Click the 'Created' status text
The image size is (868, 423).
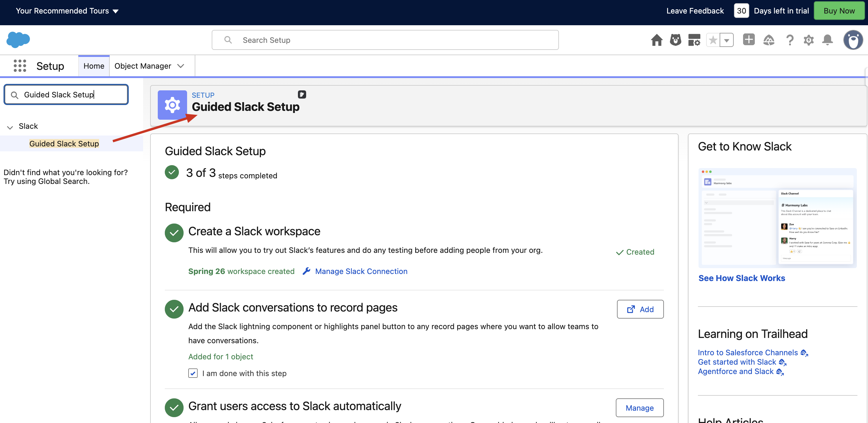[x=640, y=252]
